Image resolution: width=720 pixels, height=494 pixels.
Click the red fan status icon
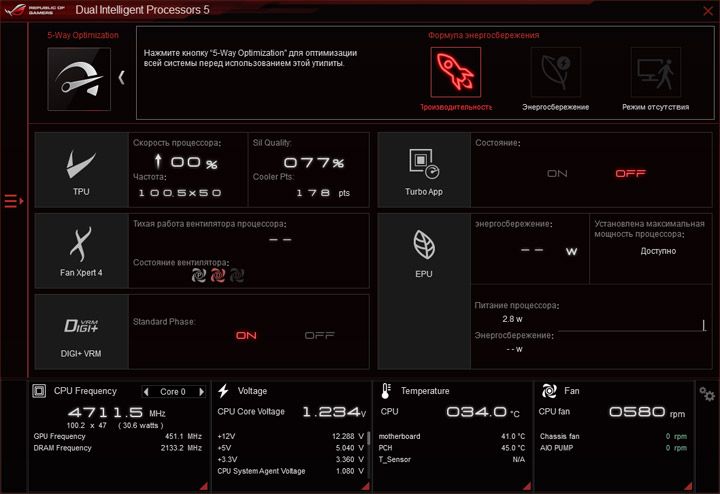(218, 275)
